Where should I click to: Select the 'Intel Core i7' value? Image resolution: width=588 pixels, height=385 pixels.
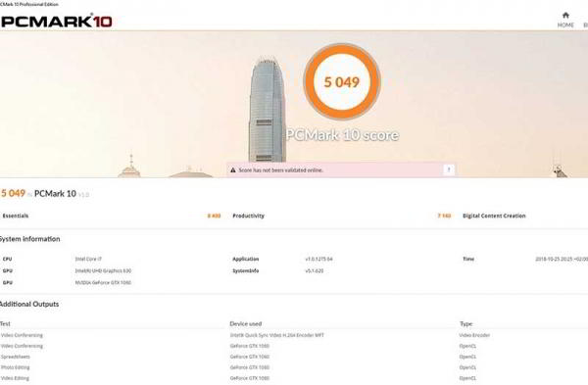point(88,259)
